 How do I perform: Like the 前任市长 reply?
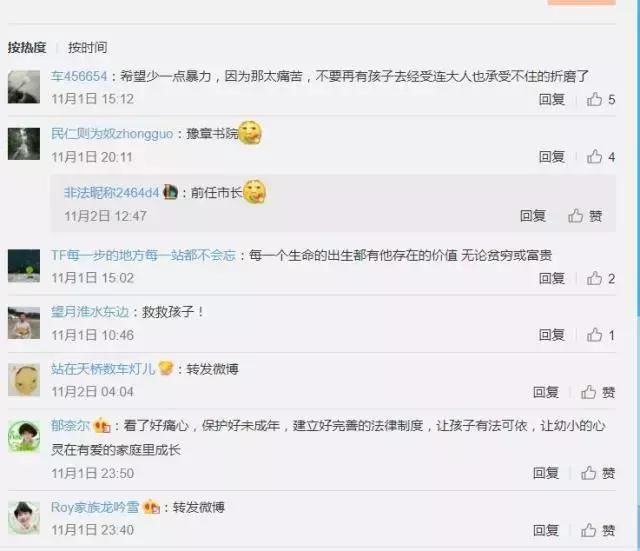[x=585, y=216]
